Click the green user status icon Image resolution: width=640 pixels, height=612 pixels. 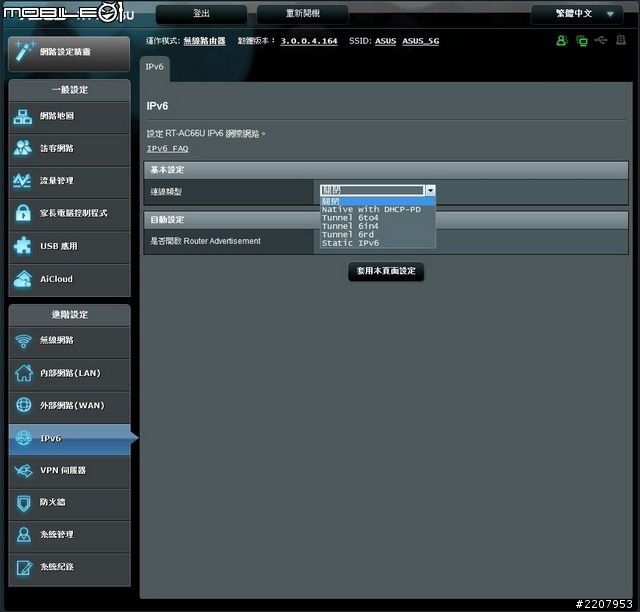pos(561,41)
